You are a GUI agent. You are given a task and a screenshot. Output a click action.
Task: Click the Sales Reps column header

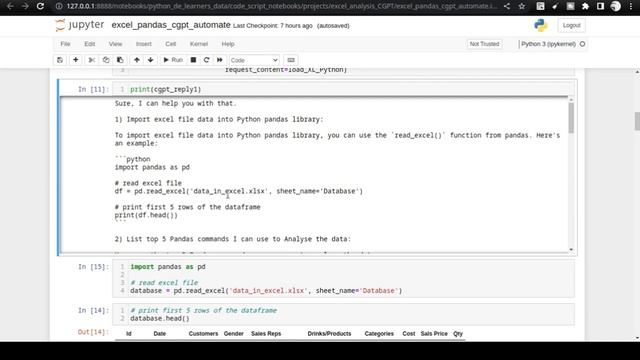[x=266, y=333]
